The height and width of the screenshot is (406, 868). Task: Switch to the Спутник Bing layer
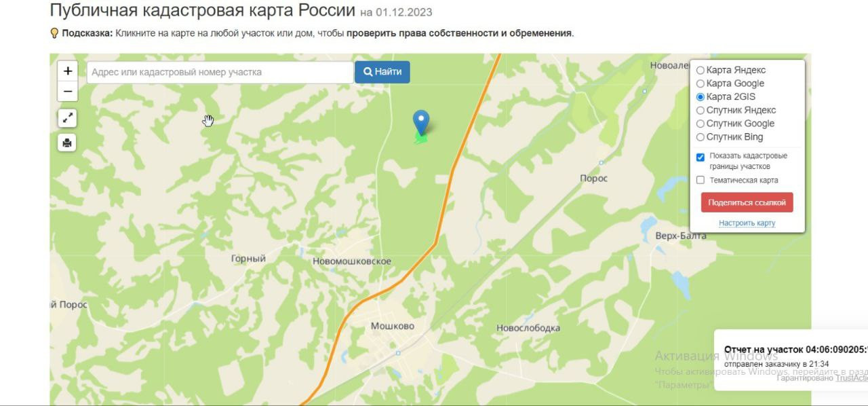coord(701,137)
